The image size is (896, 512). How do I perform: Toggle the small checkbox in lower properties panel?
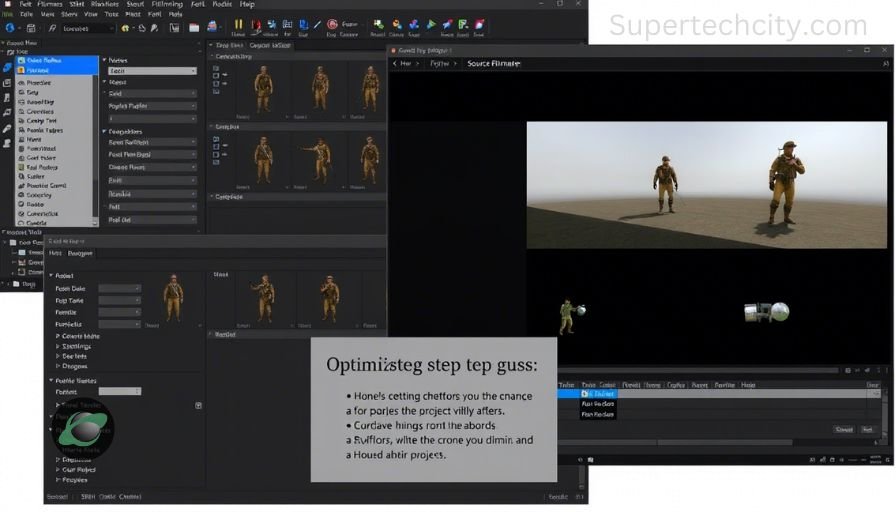tap(198, 405)
